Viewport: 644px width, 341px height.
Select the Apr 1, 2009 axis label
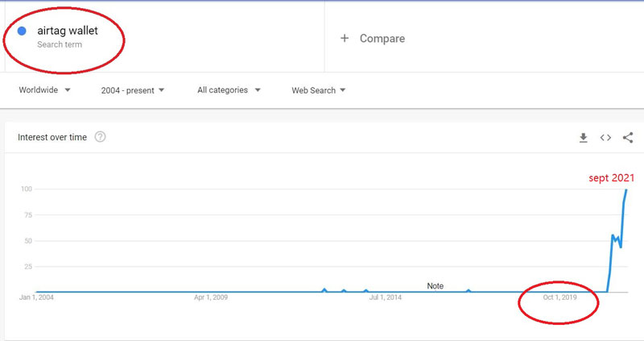pyautogui.click(x=211, y=297)
